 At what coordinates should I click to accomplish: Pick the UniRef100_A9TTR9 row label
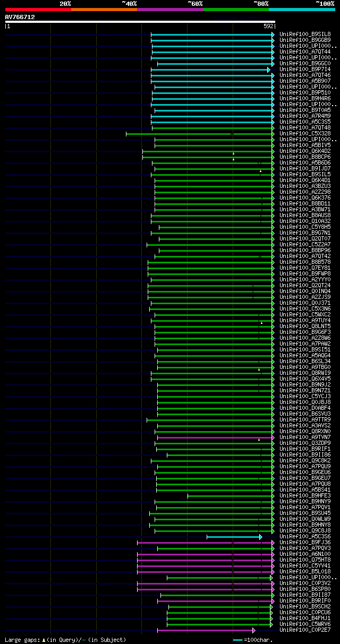tap(305, 420)
